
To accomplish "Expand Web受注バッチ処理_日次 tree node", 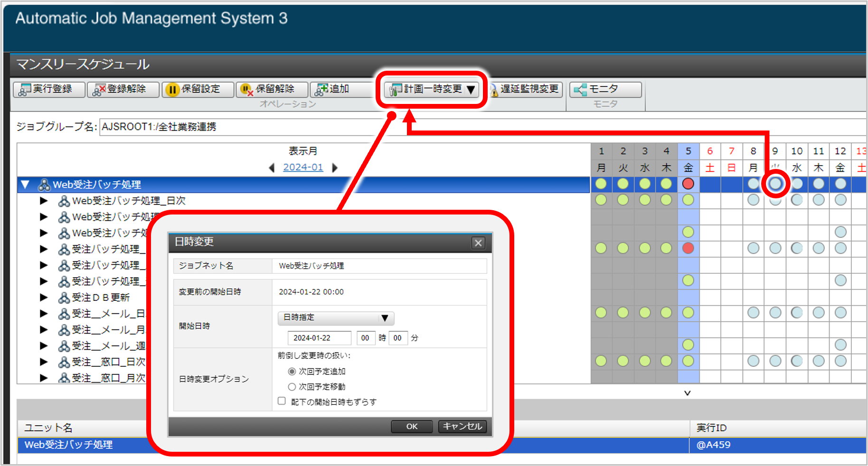I will click(x=44, y=201).
